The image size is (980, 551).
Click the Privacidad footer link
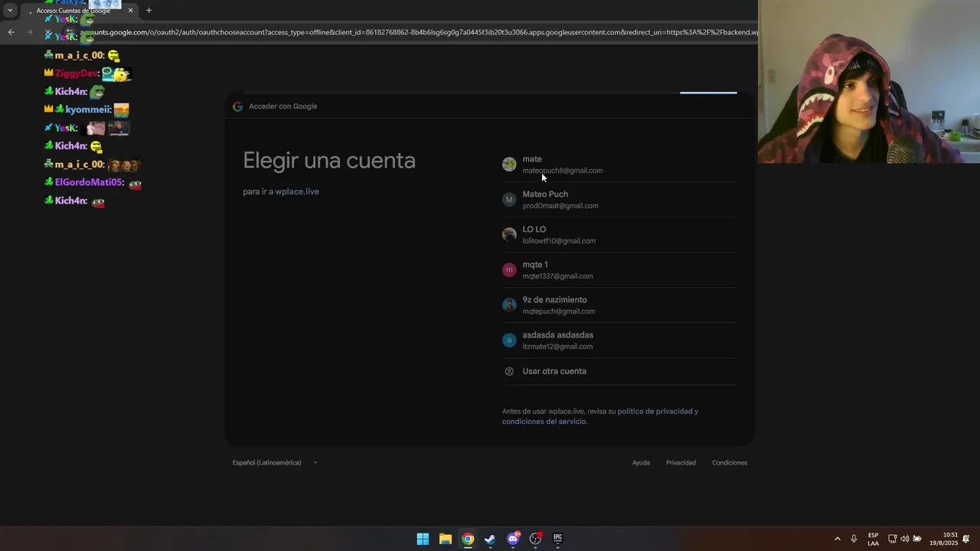point(681,462)
